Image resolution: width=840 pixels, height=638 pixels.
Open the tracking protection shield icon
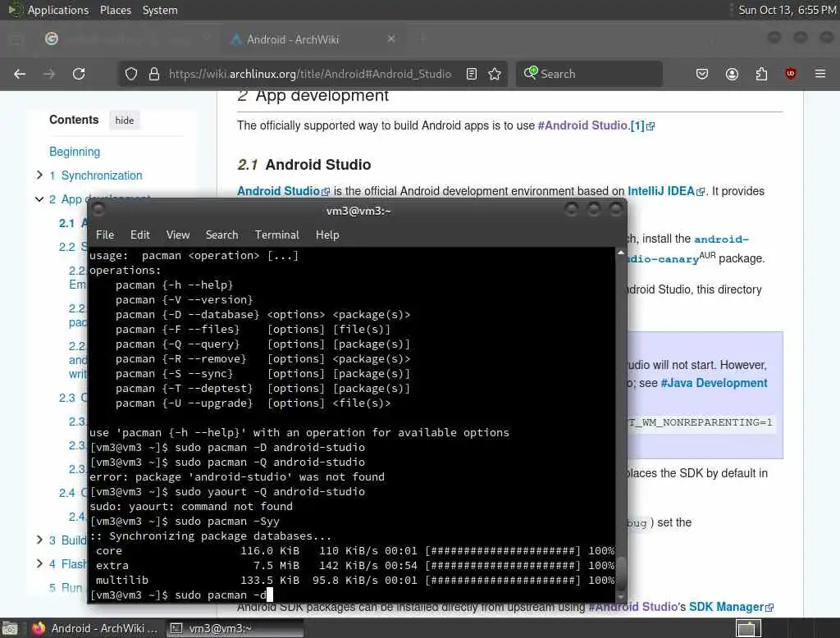[131, 74]
